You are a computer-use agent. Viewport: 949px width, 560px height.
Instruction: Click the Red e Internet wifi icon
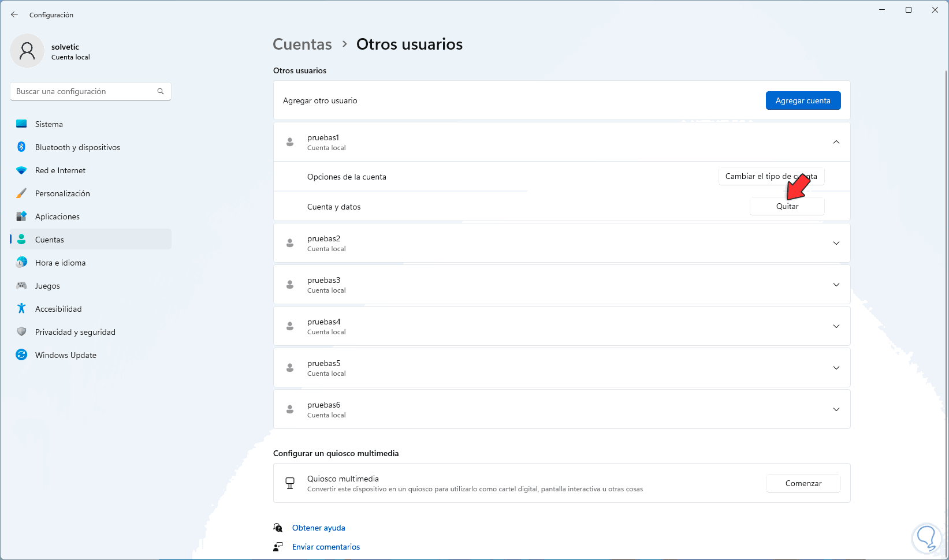click(21, 170)
